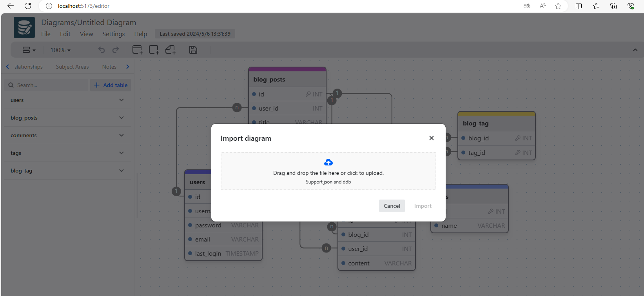The image size is (644, 296).
Task: Click the translate icon in address bar
Action: point(527,6)
